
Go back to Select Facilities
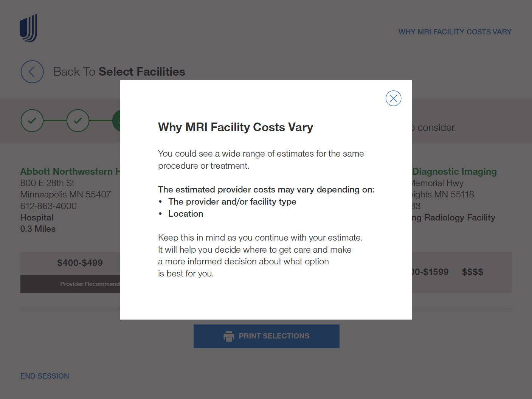coord(119,71)
